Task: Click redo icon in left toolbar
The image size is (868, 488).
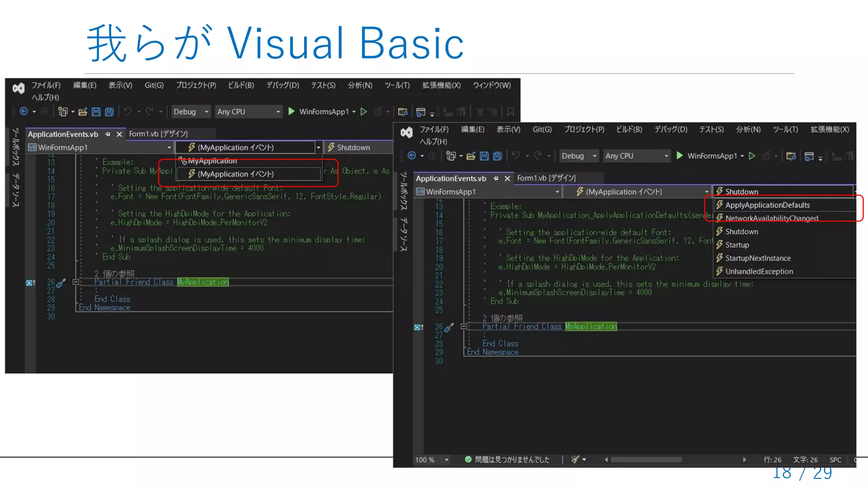Action: click(x=149, y=111)
